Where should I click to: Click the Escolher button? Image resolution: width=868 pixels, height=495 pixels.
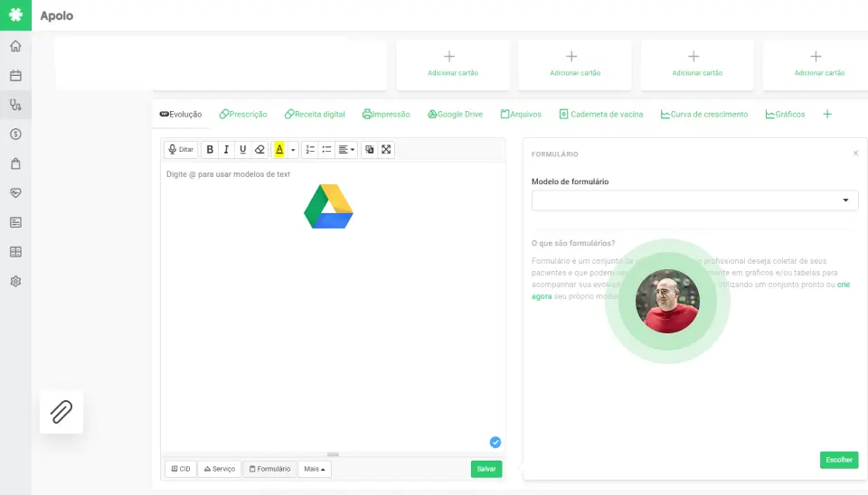(839, 460)
